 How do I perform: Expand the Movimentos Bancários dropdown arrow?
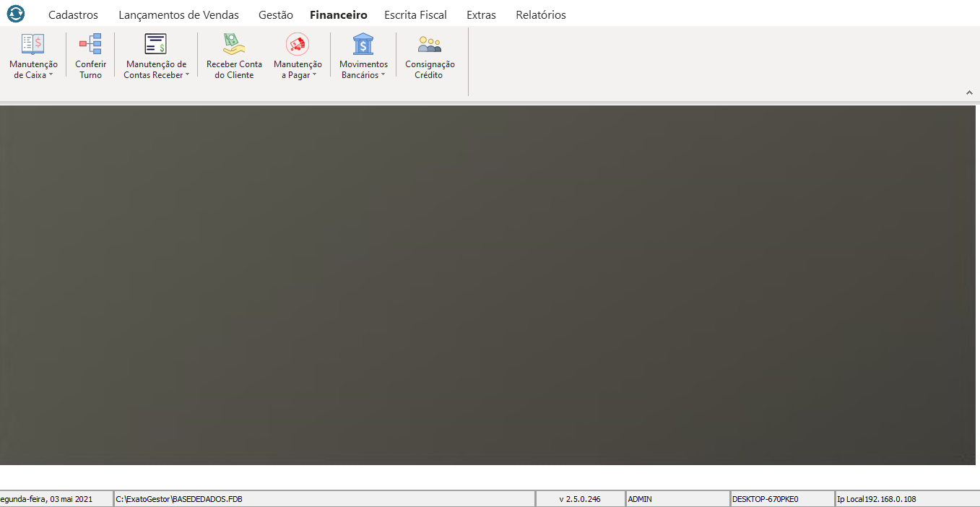(x=383, y=75)
